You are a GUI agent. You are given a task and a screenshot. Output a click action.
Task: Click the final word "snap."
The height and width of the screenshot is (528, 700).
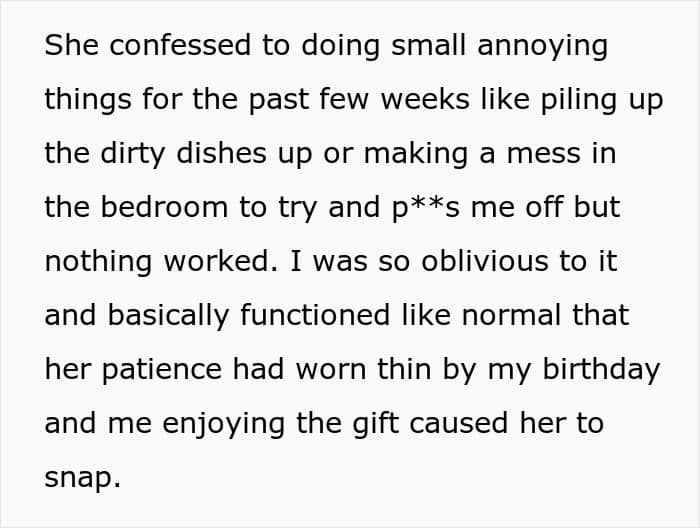click(82, 477)
